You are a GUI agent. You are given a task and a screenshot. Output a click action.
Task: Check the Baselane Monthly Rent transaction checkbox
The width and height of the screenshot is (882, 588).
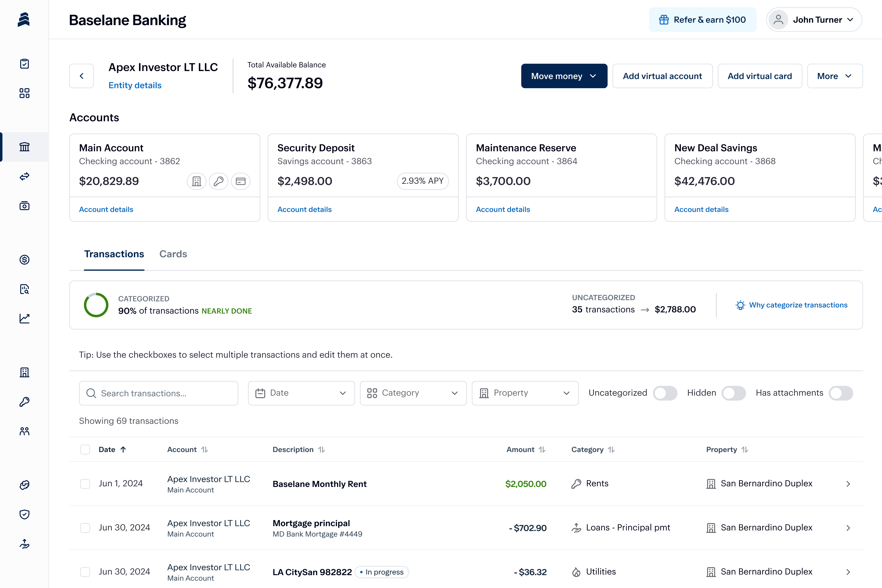coord(85,484)
